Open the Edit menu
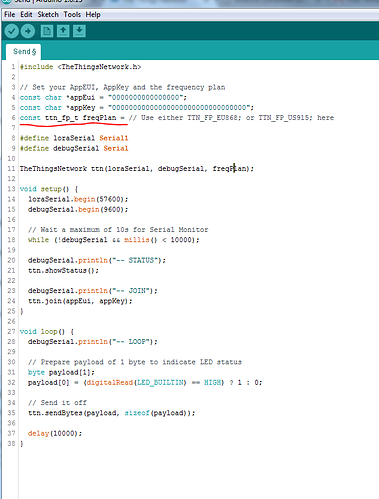 [x=26, y=15]
